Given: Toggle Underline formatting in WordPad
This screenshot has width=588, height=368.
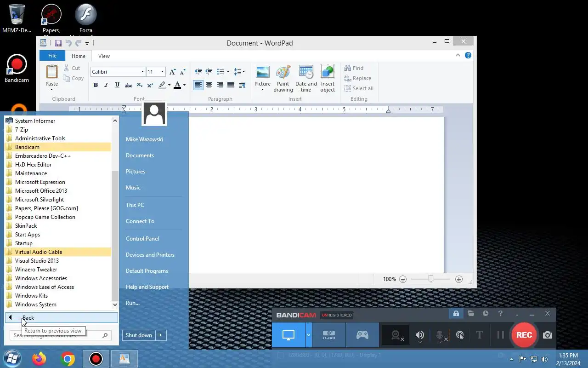Looking at the screenshot, I should tap(117, 85).
